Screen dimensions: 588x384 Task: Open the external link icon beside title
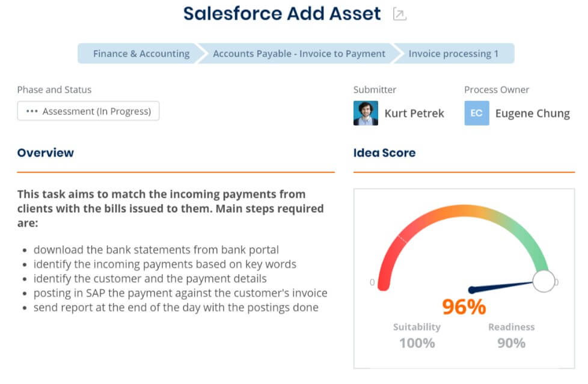click(x=399, y=14)
